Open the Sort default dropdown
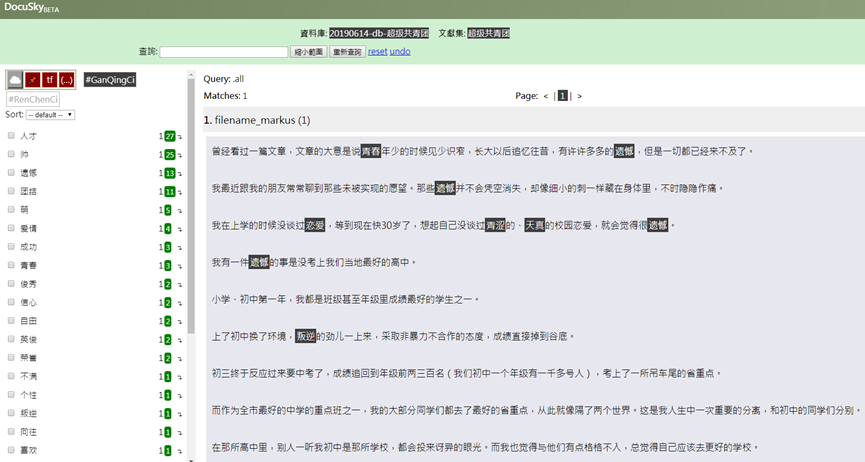This screenshot has width=865, height=462. [x=52, y=115]
